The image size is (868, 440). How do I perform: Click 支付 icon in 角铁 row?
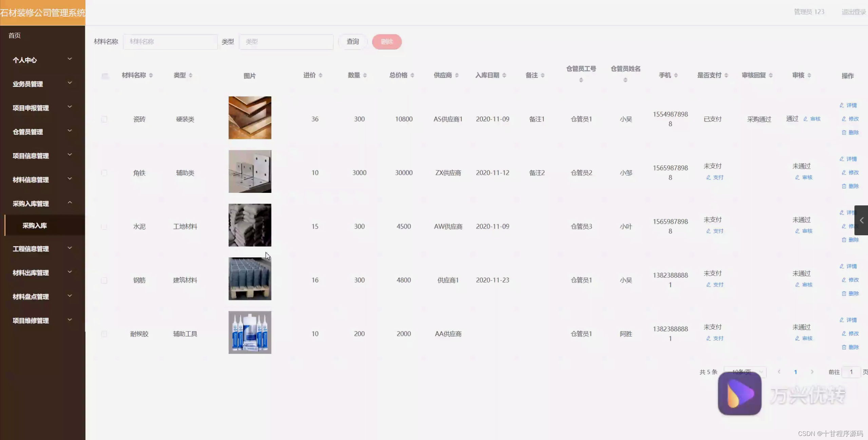tap(715, 177)
